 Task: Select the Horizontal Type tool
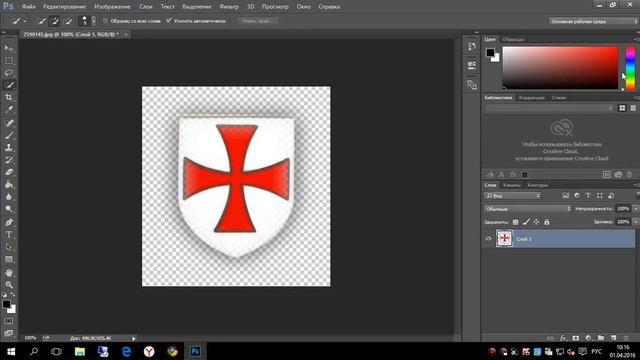[x=9, y=235]
